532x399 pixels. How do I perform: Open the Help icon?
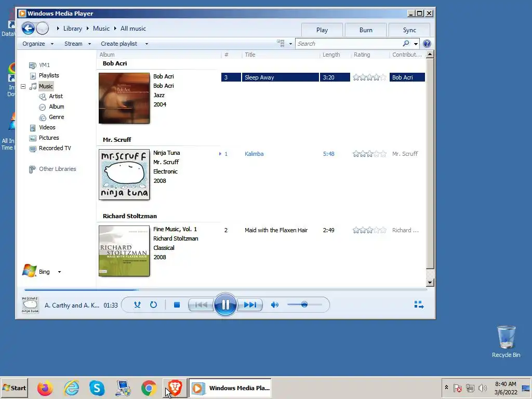click(427, 44)
